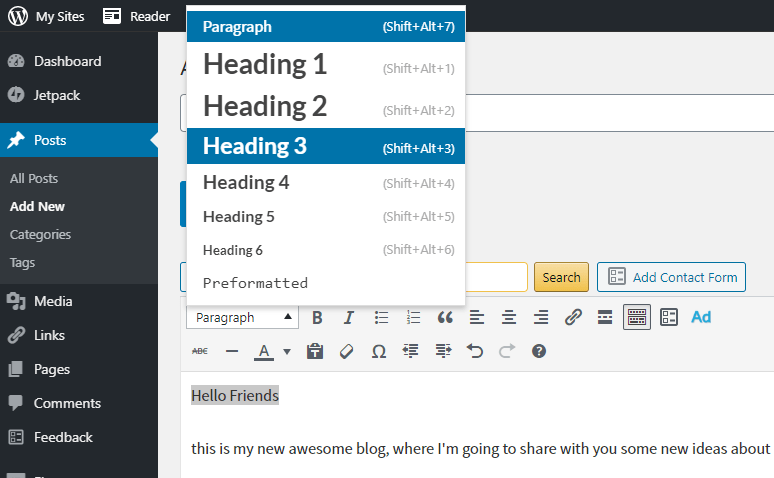Screen dimensions: 774x478
Task: Open the Paragraph format dropdown
Action: click(242, 318)
